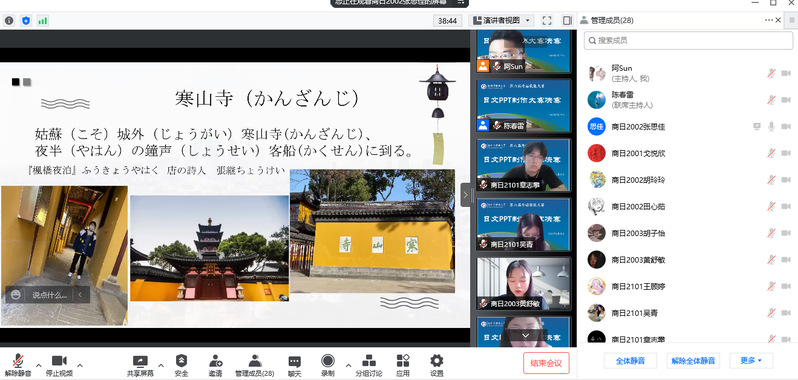Open the Invite (邀请) icon
Image resolution: width=798 pixels, height=380 pixels.
[215, 361]
